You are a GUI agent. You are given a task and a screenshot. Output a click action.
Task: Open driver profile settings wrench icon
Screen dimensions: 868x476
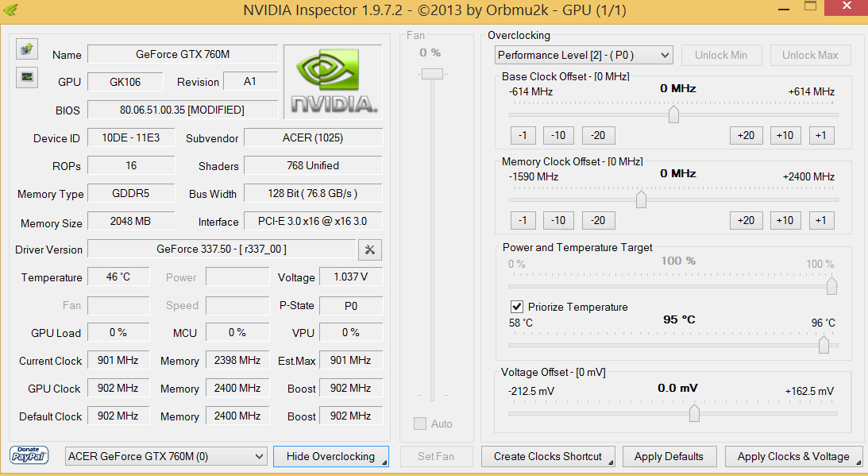(370, 250)
